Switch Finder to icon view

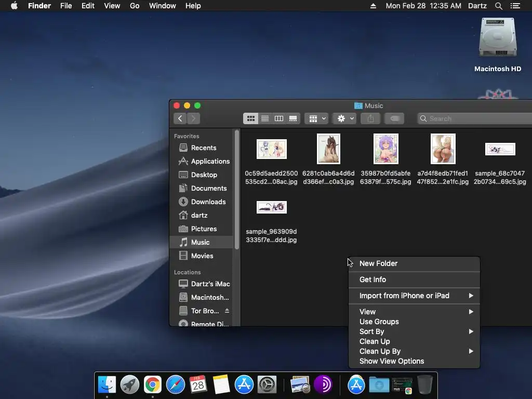pyautogui.click(x=251, y=118)
